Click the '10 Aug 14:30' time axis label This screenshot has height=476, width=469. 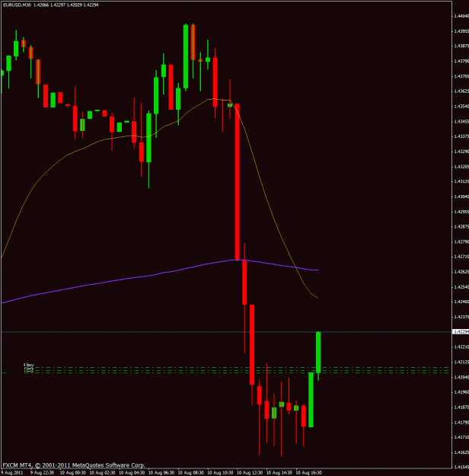(279, 473)
